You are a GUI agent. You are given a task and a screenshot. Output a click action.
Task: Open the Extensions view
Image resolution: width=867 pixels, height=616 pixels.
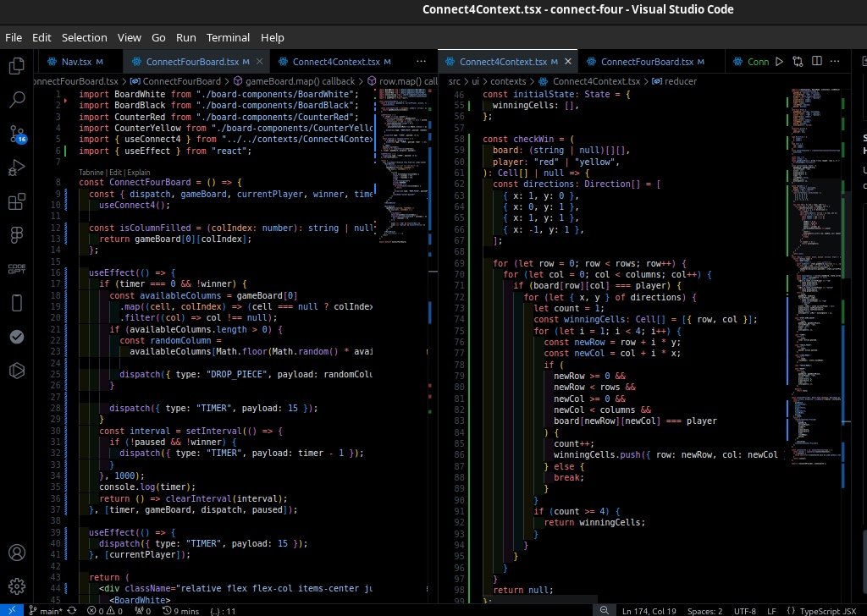pyautogui.click(x=17, y=201)
